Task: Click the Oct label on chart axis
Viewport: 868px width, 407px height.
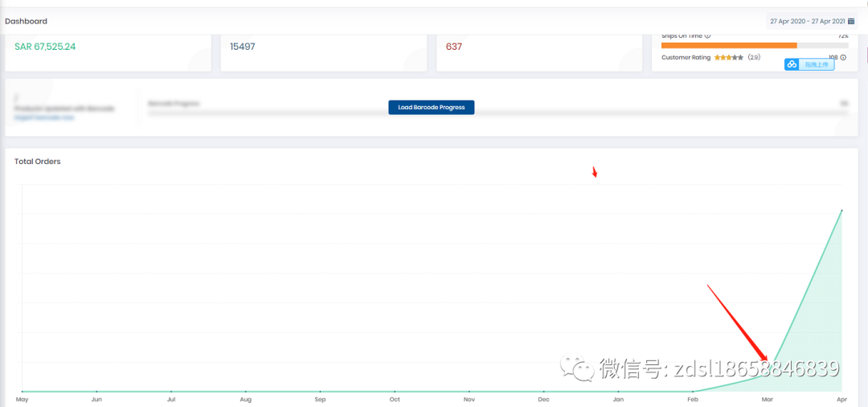Action: [x=395, y=399]
